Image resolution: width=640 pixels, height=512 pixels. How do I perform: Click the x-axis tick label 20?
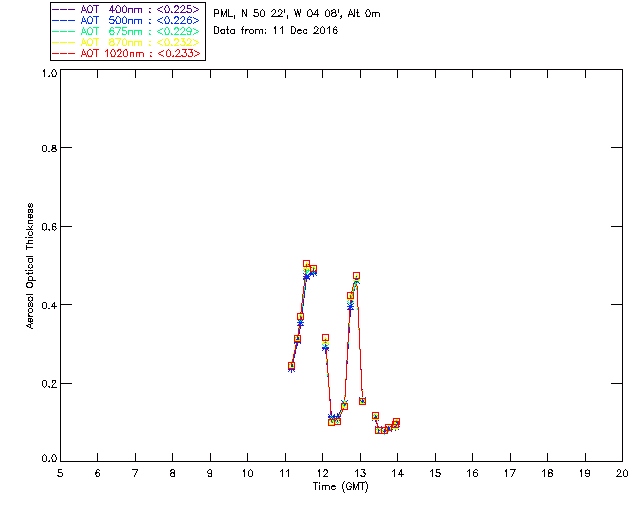click(622, 473)
